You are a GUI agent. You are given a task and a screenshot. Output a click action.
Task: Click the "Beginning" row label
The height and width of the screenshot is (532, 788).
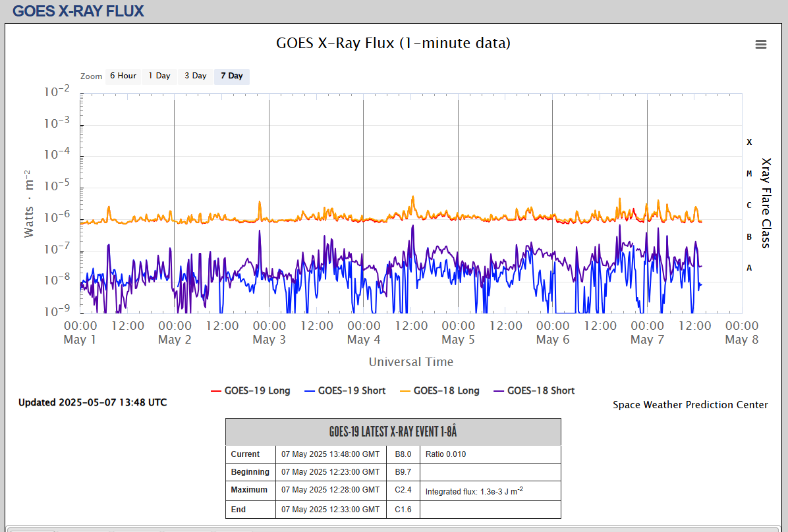pos(250,471)
